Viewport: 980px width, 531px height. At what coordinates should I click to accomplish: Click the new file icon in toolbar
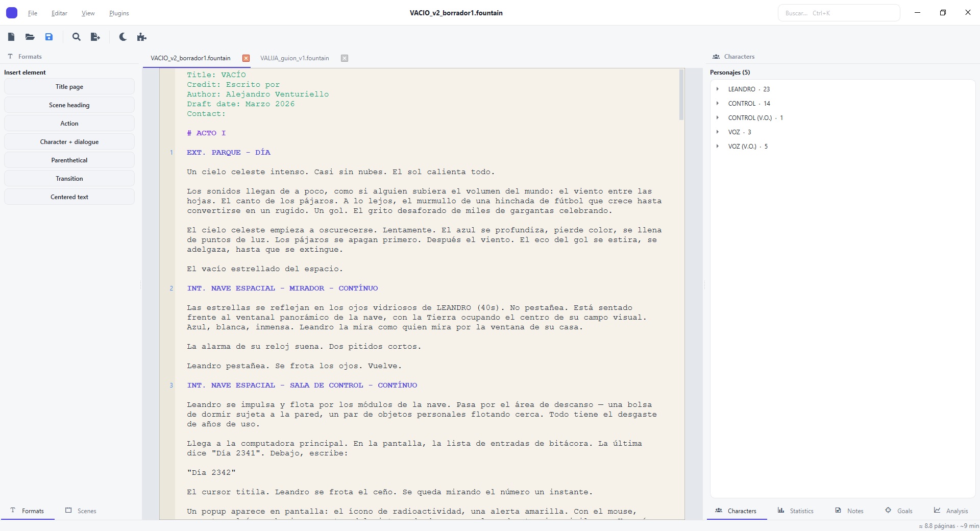click(11, 37)
